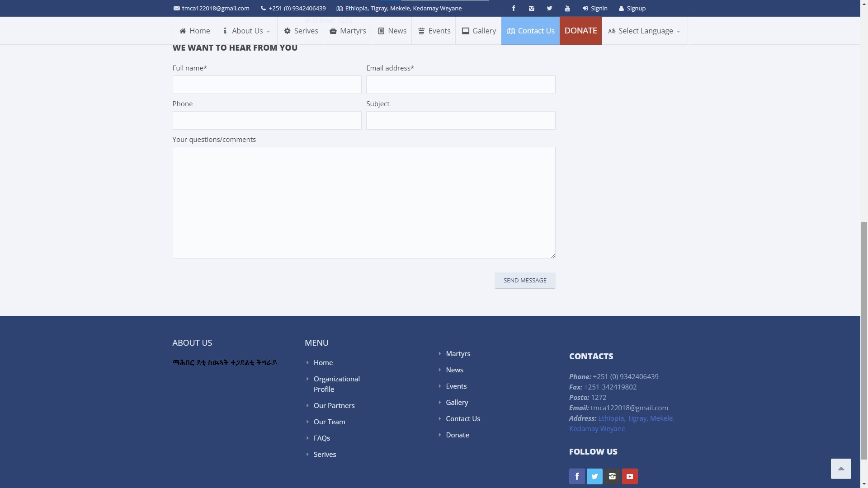Open Organizational Profile footer link
Screen dimensions: 868x488
336,384
